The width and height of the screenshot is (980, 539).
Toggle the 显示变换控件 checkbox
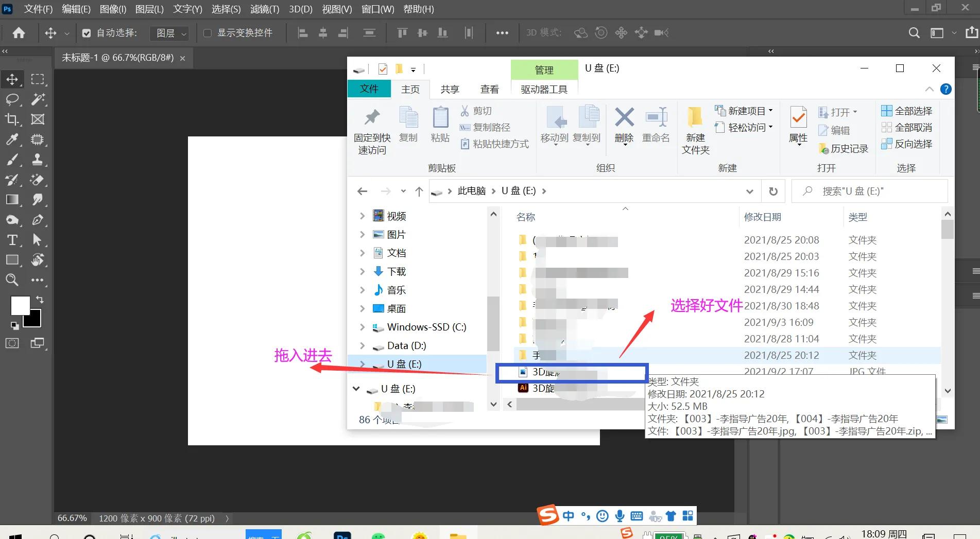click(208, 32)
